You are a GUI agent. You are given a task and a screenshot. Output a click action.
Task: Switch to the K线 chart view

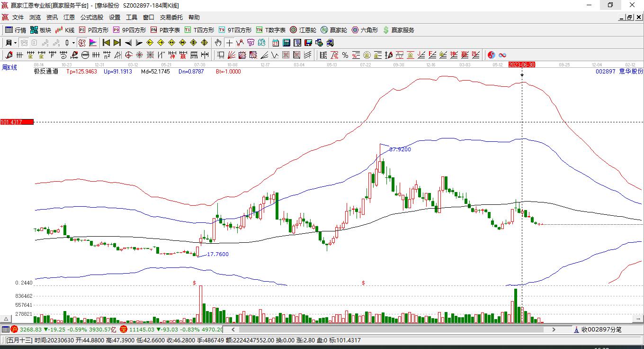65,30
